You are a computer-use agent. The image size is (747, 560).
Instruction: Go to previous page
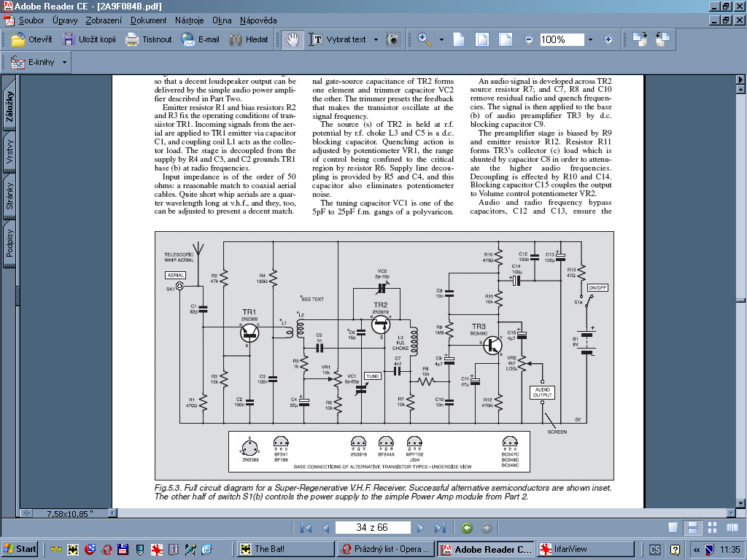[326, 528]
